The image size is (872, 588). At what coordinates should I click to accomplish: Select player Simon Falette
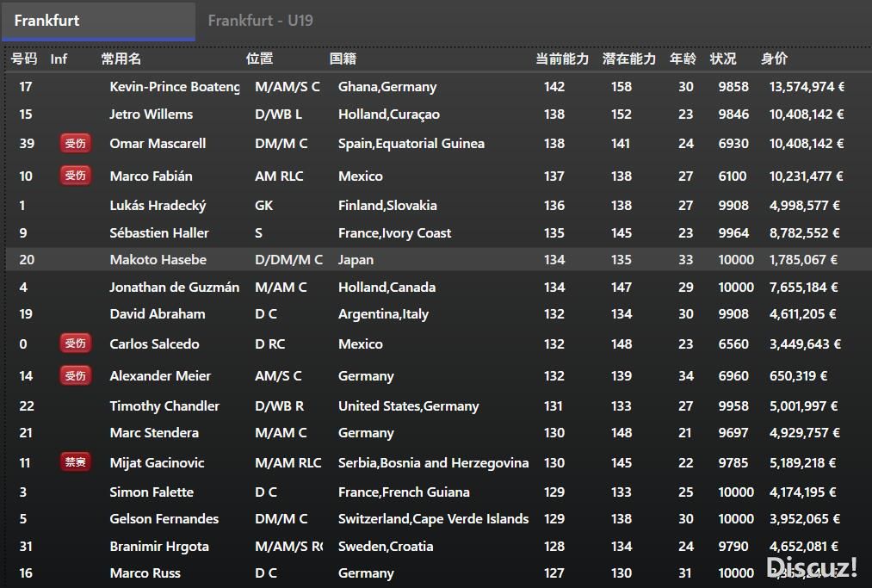click(x=152, y=492)
